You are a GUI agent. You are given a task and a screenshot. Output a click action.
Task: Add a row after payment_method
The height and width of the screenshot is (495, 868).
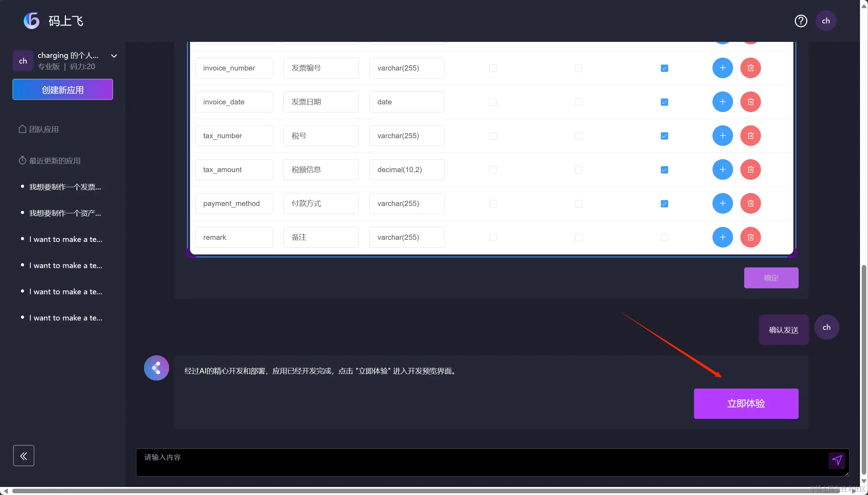pyautogui.click(x=723, y=204)
